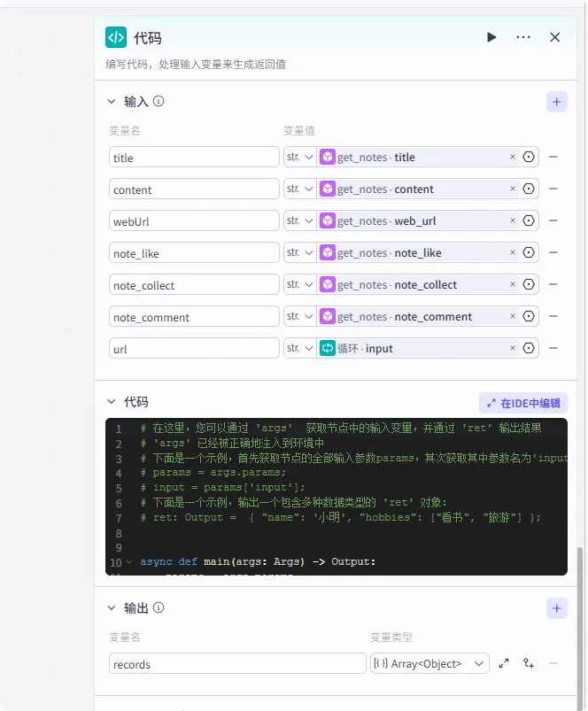Clear the get_notes · note_comment reference
The height and width of the screenshot is (711, 588).
coord(513,316)
